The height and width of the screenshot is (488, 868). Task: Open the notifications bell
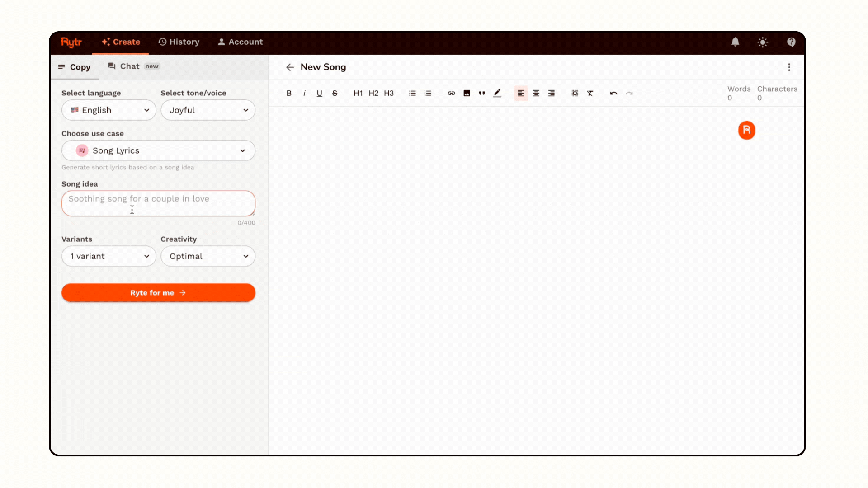[x=735, y=42]
